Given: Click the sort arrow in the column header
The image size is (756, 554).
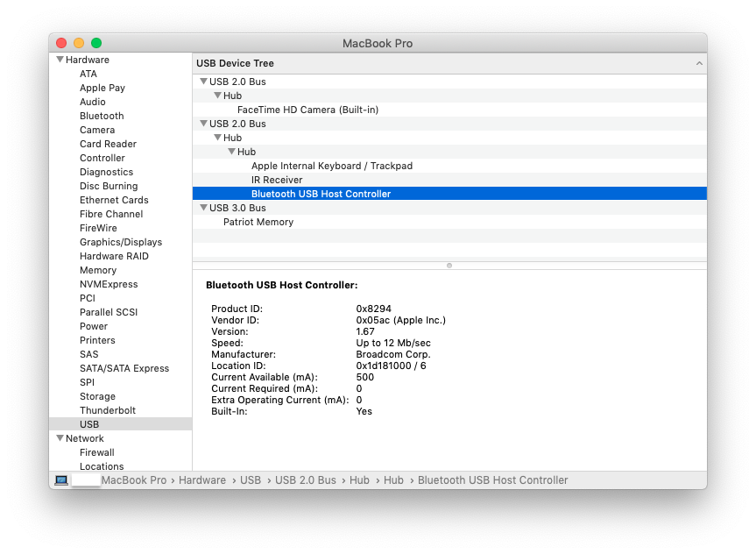Looking at the screenshot, I should coord(699,63).
